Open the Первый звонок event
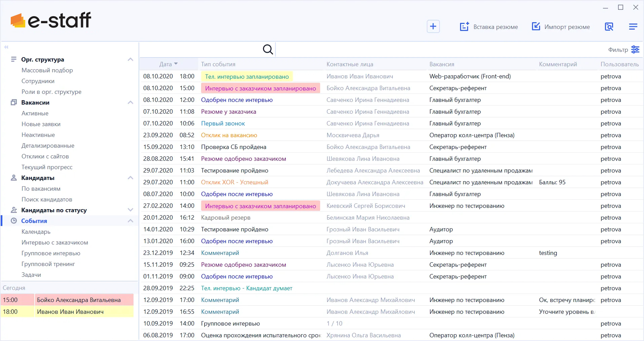 (223, 123)
